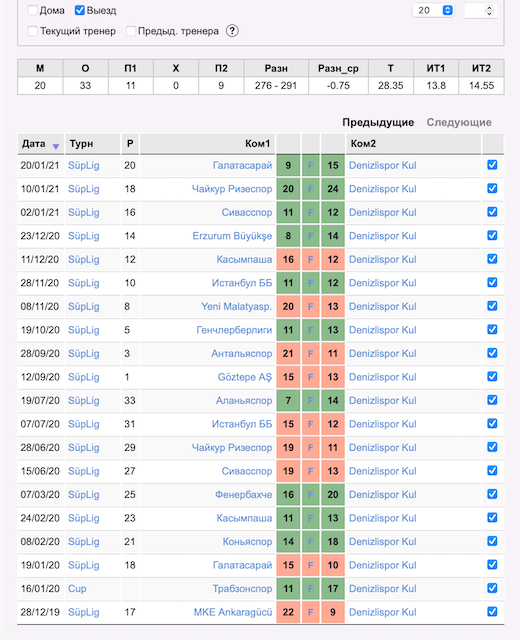Image resolution: width=520 pixels, height=640 pixels.
Task: Open the Cup tournament link
Action: pos(77,589)
